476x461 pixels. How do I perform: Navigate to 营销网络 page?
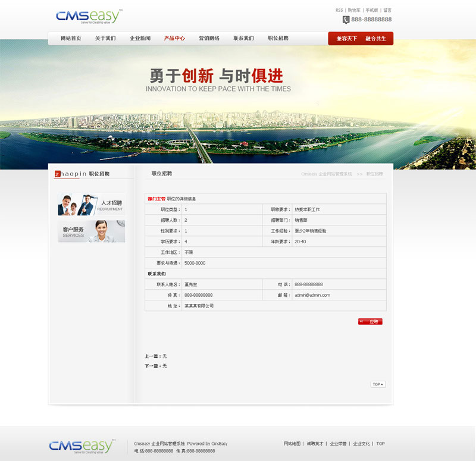(209, 38)
